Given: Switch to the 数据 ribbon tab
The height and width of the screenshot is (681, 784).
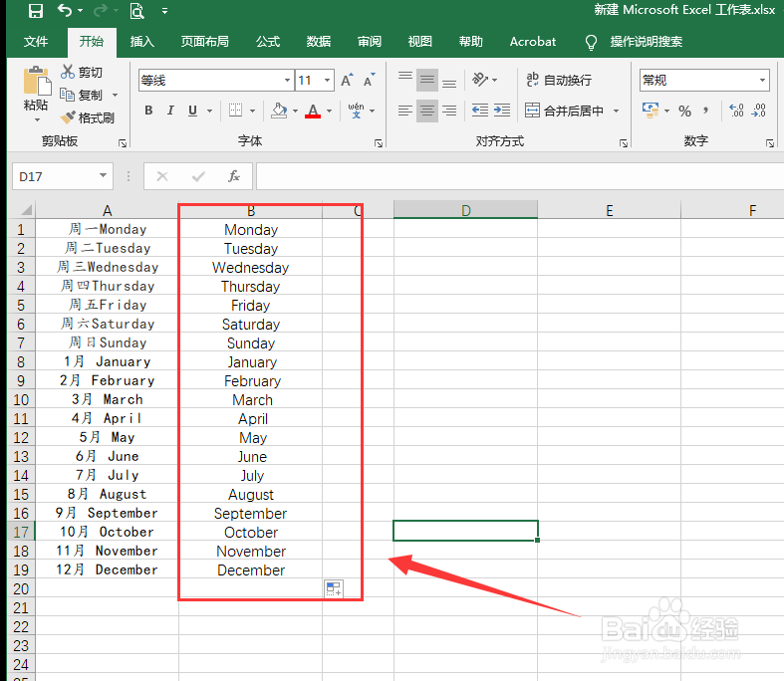Looking at the screenshot, I should click(x=319, y=42).
